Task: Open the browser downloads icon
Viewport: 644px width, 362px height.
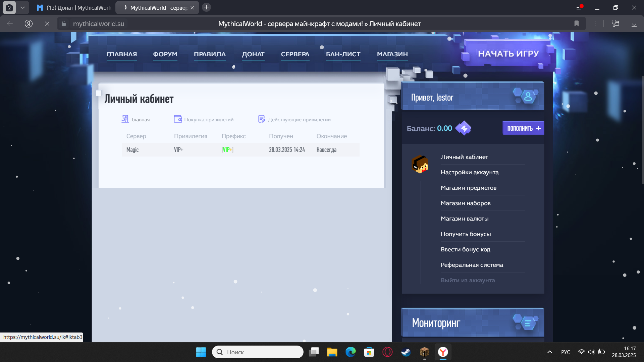Action: point(634,23)
